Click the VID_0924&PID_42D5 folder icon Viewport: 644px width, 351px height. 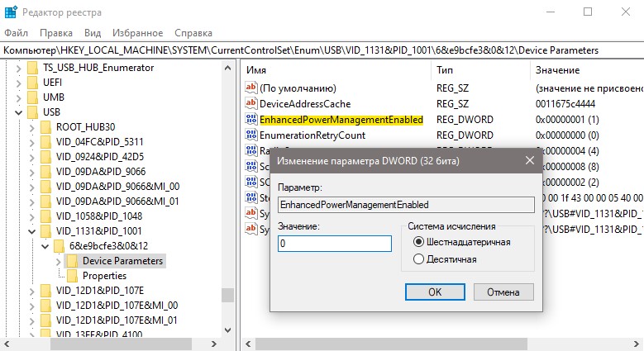tap(45, 157)
